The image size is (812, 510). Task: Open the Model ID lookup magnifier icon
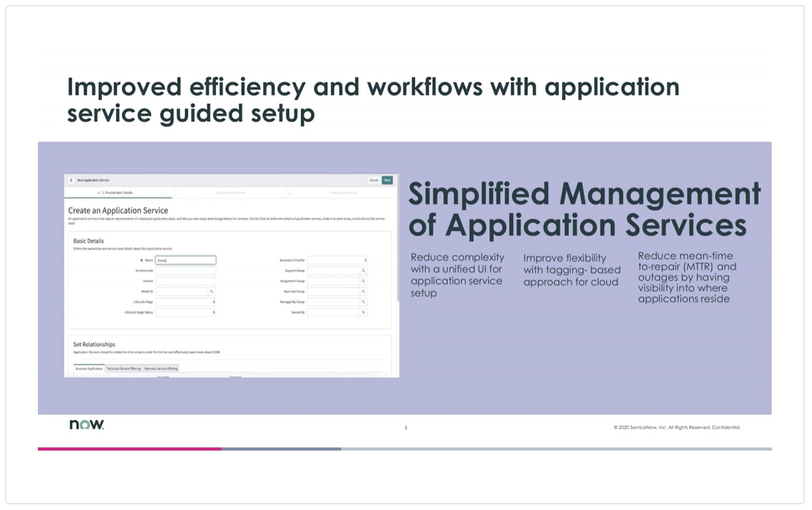[x=212, y=291]
